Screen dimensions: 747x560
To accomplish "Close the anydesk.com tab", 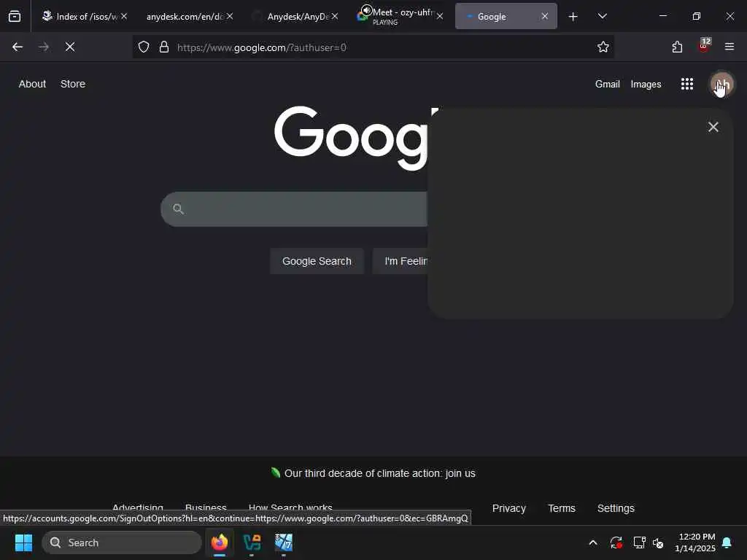I will (230, 16).
